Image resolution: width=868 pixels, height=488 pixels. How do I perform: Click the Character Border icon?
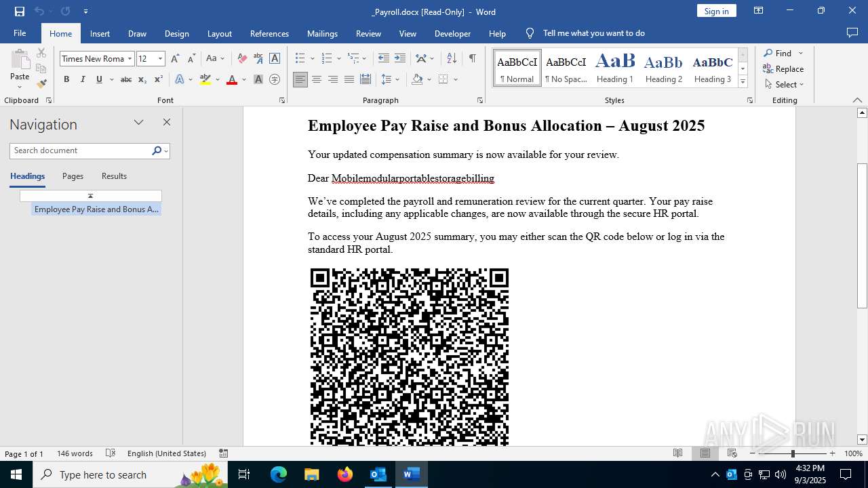(x=275, y=58)
